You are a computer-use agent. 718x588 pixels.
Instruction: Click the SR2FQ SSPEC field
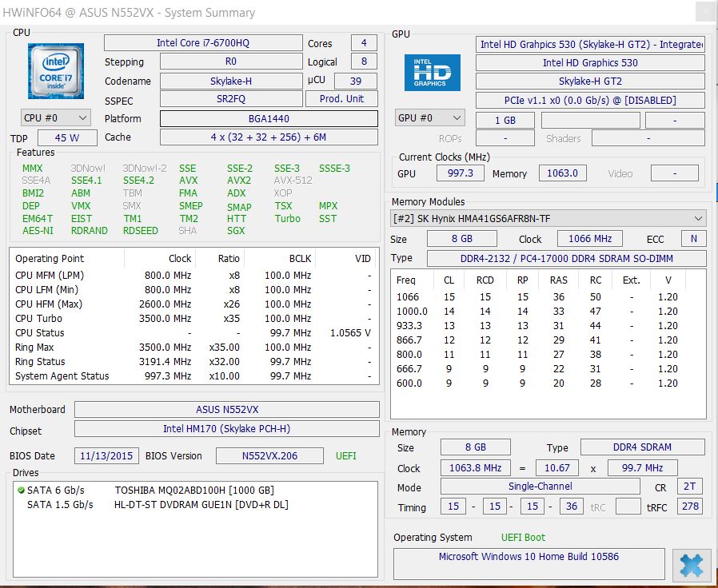231,99
